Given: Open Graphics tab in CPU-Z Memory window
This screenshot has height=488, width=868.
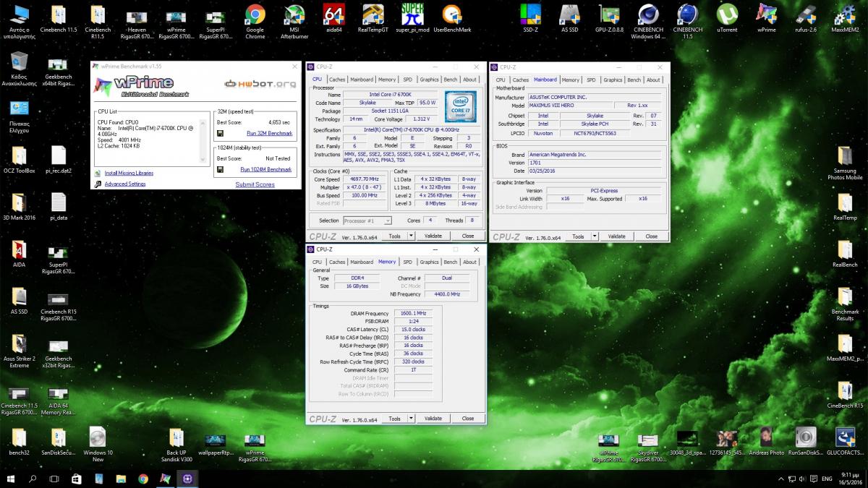Looking at the screenshot, I should coord(429,262).
